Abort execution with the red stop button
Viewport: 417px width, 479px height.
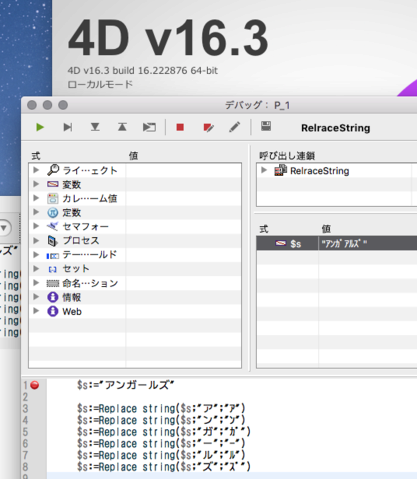pyautogui.click(x=180, y=127)
